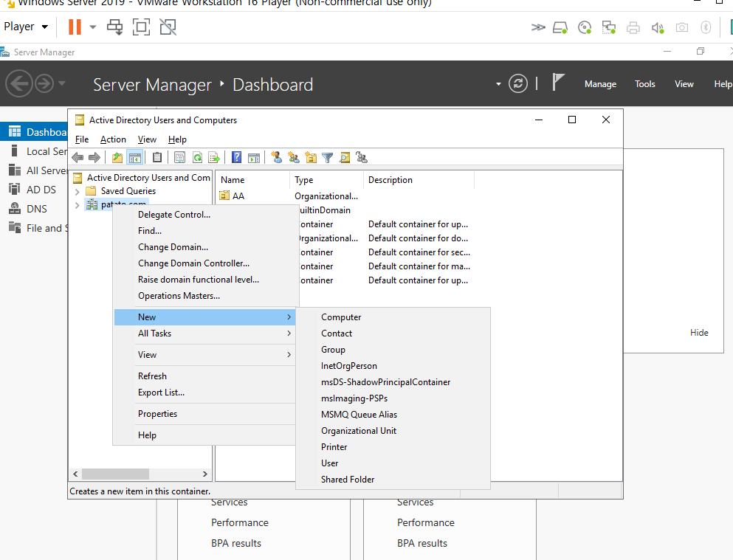Click the Forward arrow in ADUC toolbar
The image size is (733, 560).
pos(94,158)
